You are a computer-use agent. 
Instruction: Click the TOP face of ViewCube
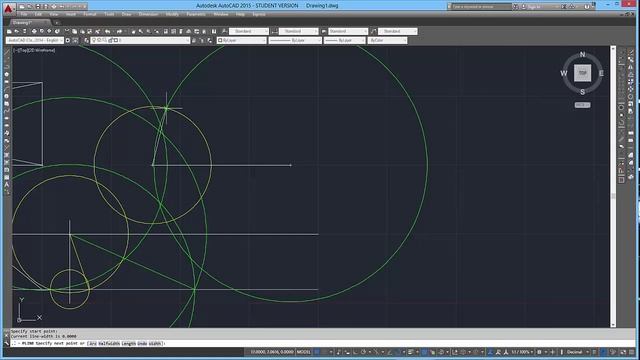point(582,73)
